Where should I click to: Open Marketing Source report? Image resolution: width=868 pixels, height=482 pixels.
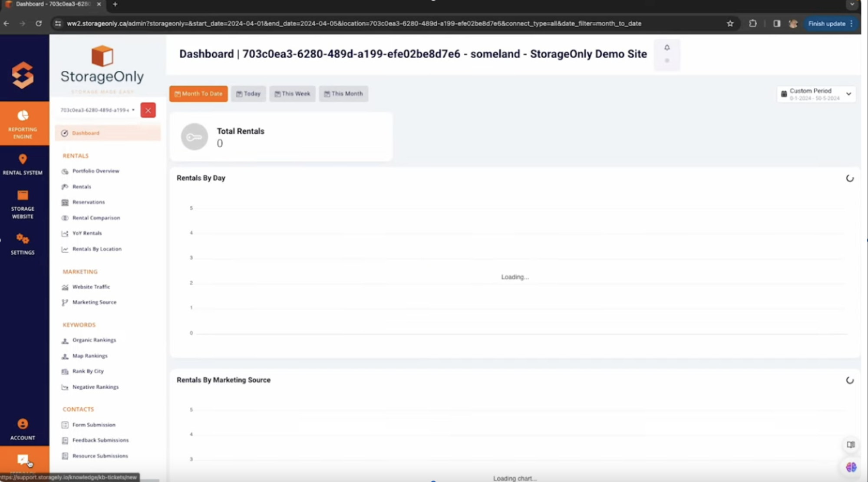coord(94,302)
